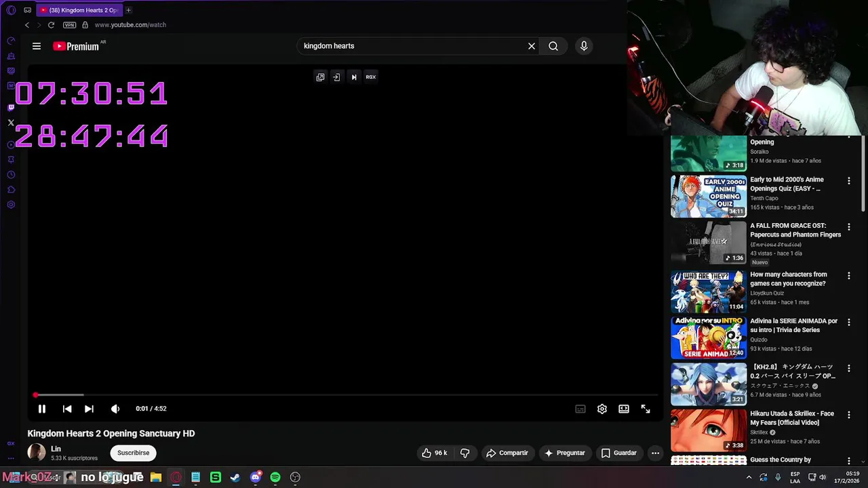This screenshot has width=868, height=488.
Task: Toggle subtitles in the player
Action: click(580, 409)
